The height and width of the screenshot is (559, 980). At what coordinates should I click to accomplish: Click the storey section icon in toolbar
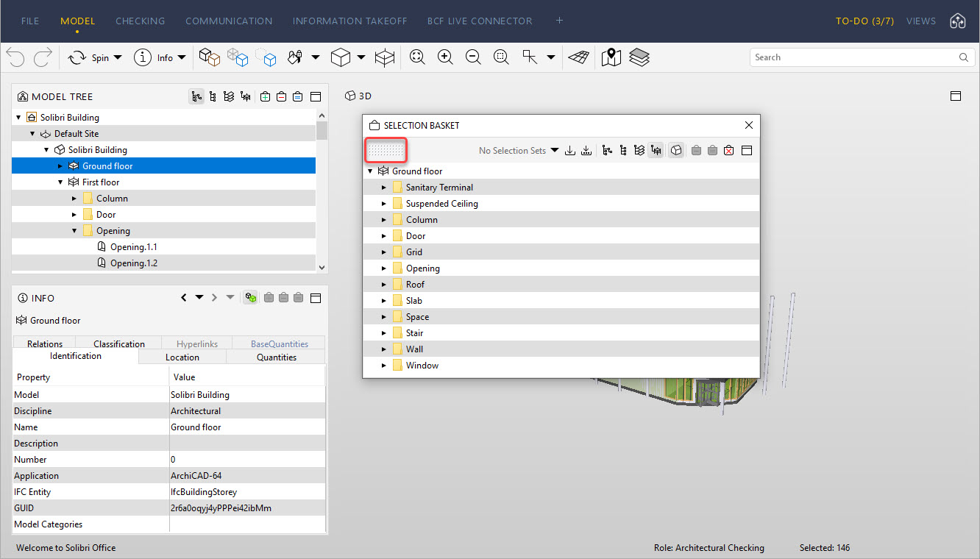385,57
